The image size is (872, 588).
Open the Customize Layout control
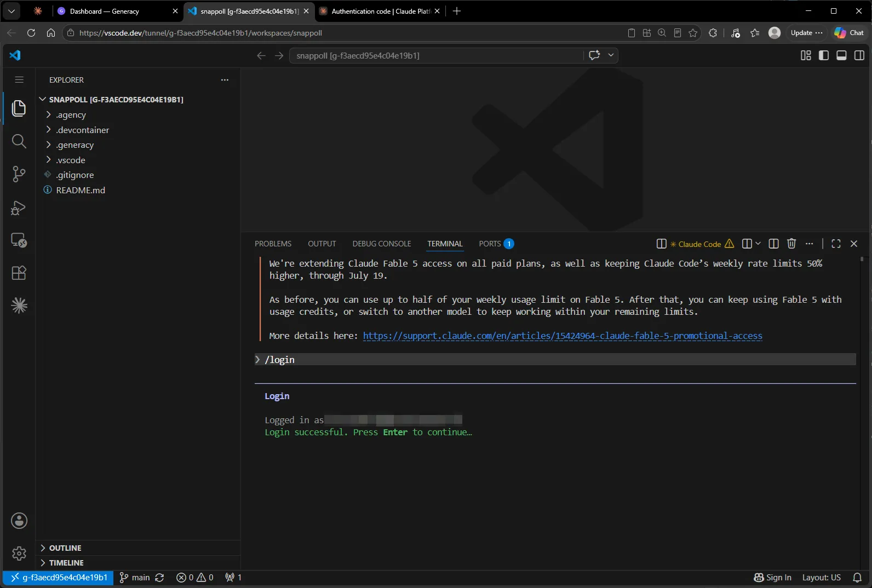coord(806,55)
